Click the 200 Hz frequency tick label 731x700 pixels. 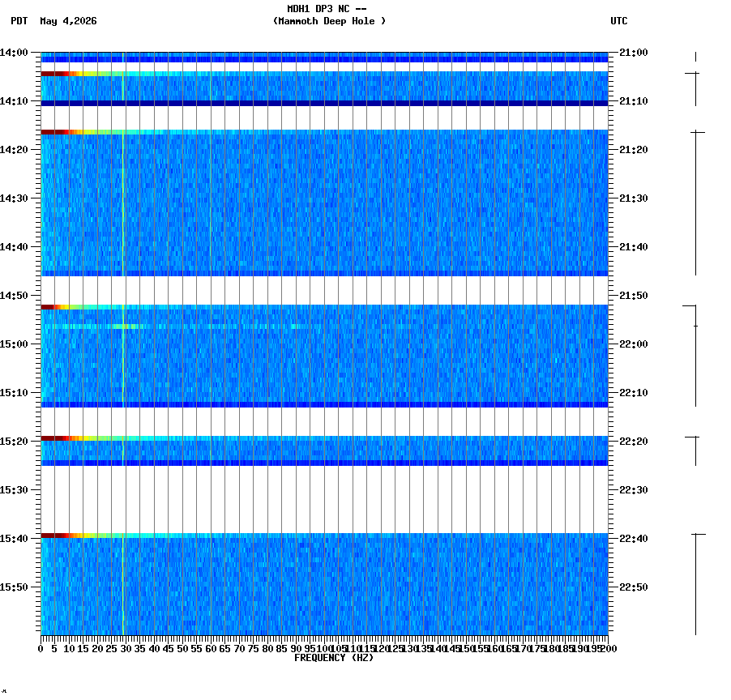(x=609, y=649)
